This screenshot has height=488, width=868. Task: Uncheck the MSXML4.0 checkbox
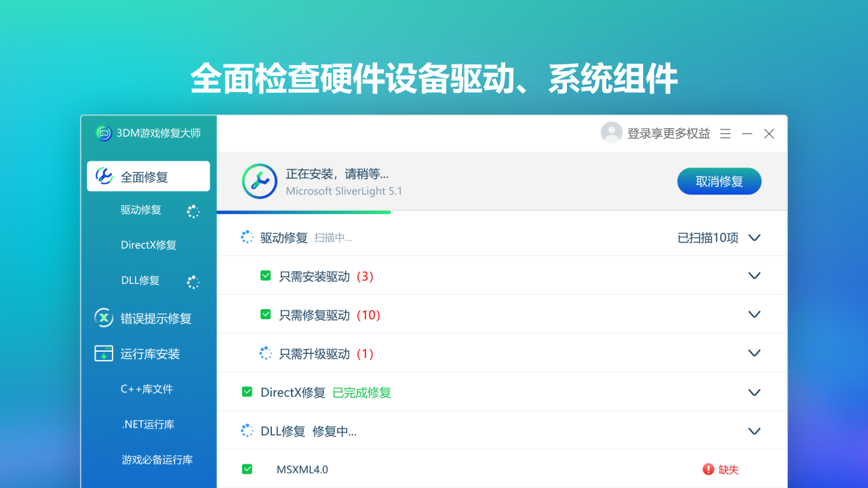pyautogui.click(x=247, y=469)
